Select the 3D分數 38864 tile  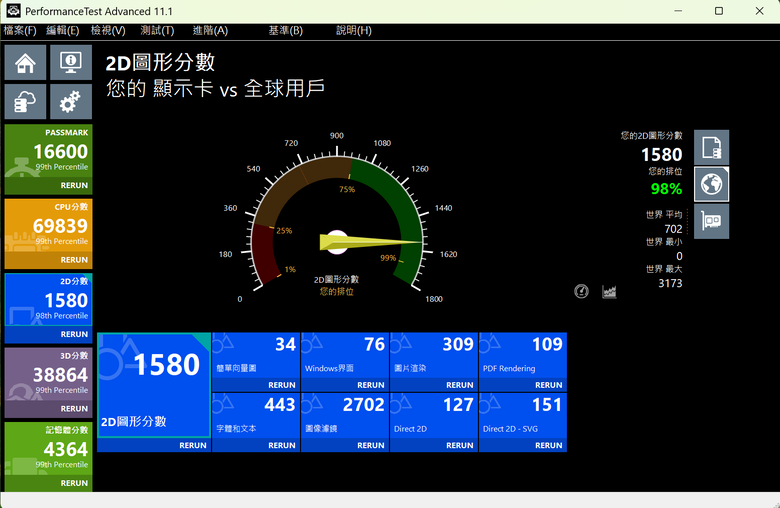tap(48, 376)
